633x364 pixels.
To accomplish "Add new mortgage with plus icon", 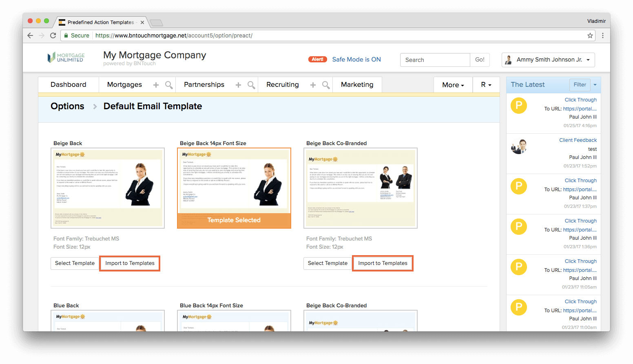I will (156, 85).
